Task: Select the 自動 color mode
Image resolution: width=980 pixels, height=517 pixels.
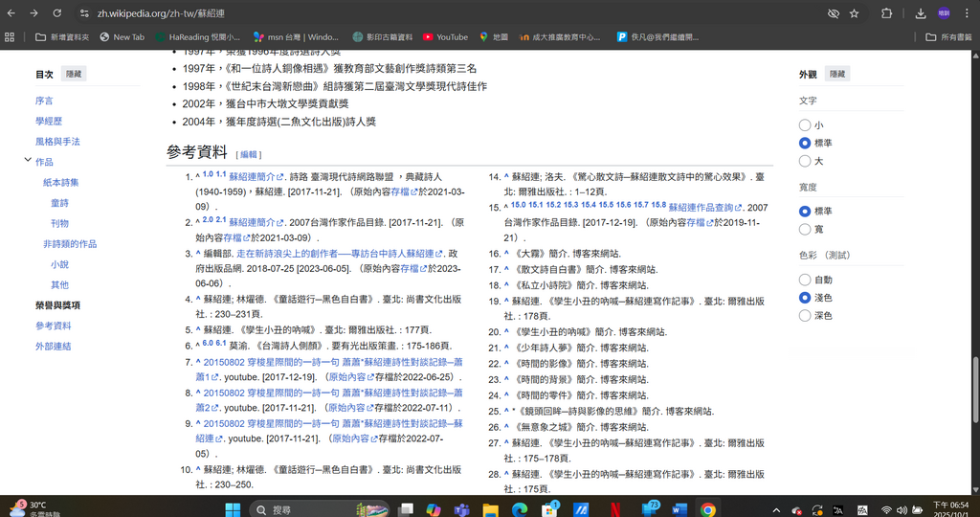Action: click(x=805, y=281)
